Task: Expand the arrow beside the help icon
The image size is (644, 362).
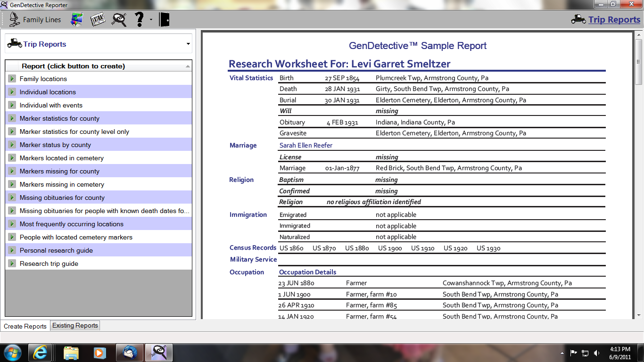Action: click(151, 20)
